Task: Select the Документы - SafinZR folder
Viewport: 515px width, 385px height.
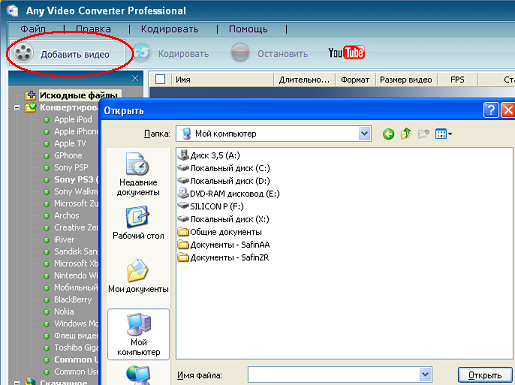Action: pyautogui.click(x=223, y=258)
